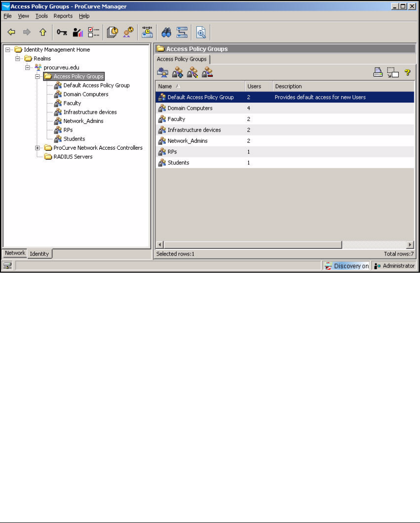Collapse the Realms tree node
420x523 pixels.
17,59
